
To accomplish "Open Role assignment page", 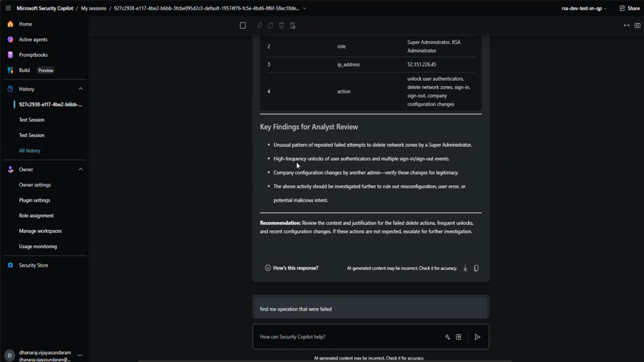I will click(36, 216).
